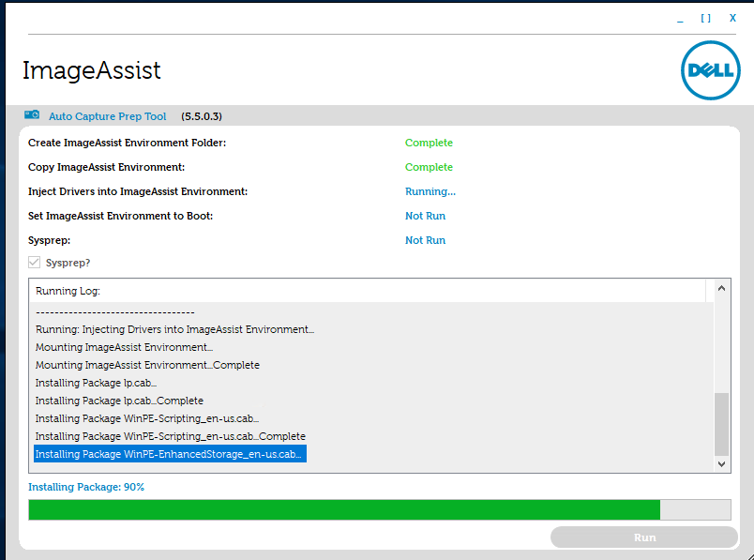This screenshot has width=754, height=560.
Task: Click the Run button
Action: click(x=644, y=537)
